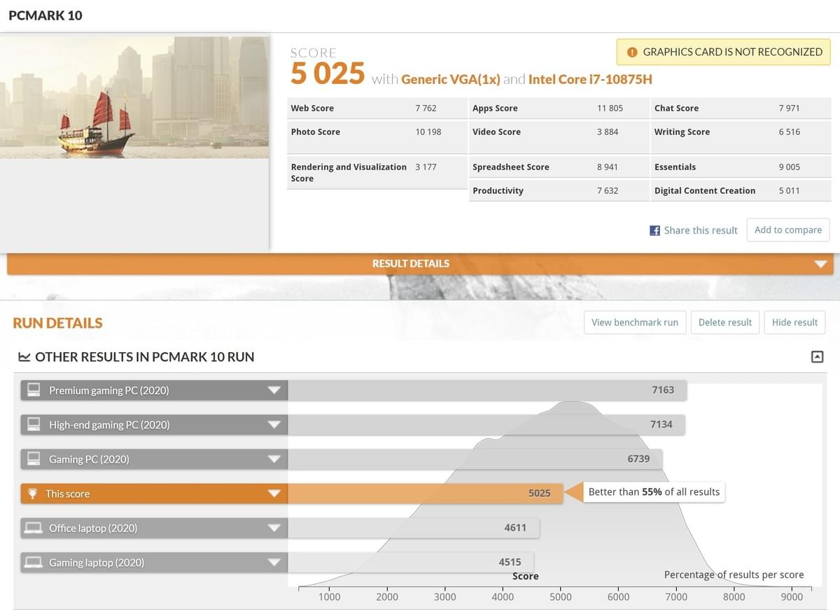840x616 pixels.
Task: Click the Better than 55% of all results tooltip
Action: 654,492
